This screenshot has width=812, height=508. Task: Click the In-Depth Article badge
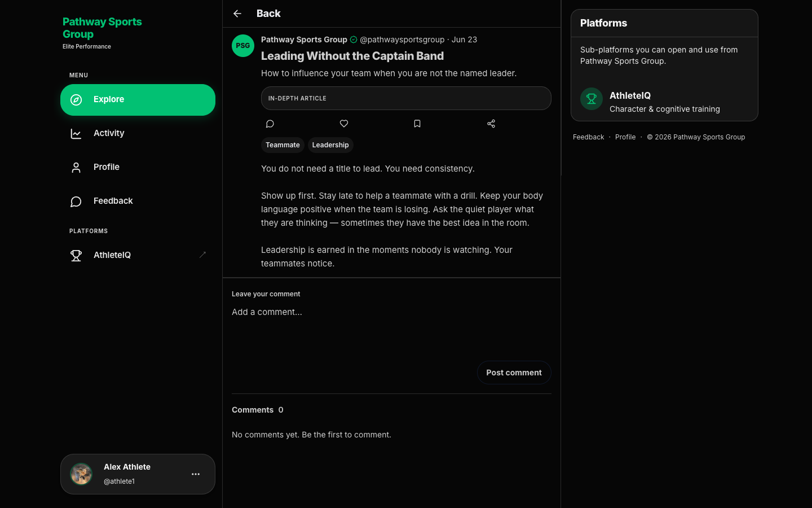pyautogui.click(x=406, y=98)
